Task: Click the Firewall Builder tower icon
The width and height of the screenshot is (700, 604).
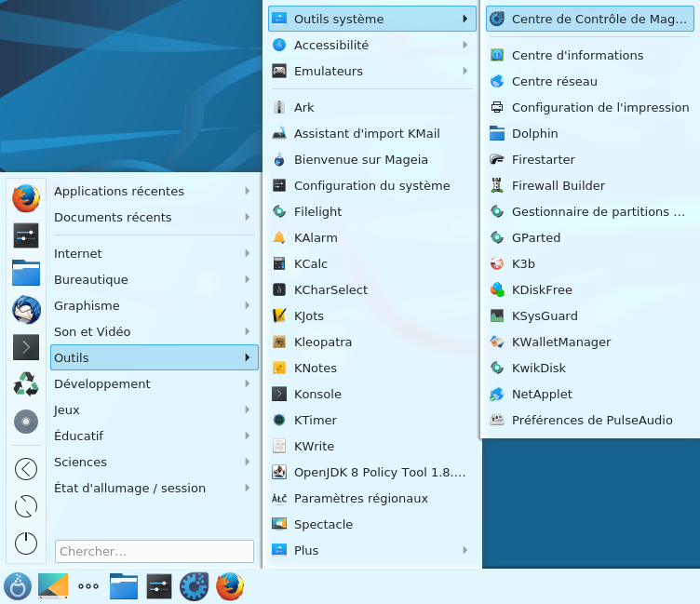Action: pyautogui.click(x=497, y=186)
